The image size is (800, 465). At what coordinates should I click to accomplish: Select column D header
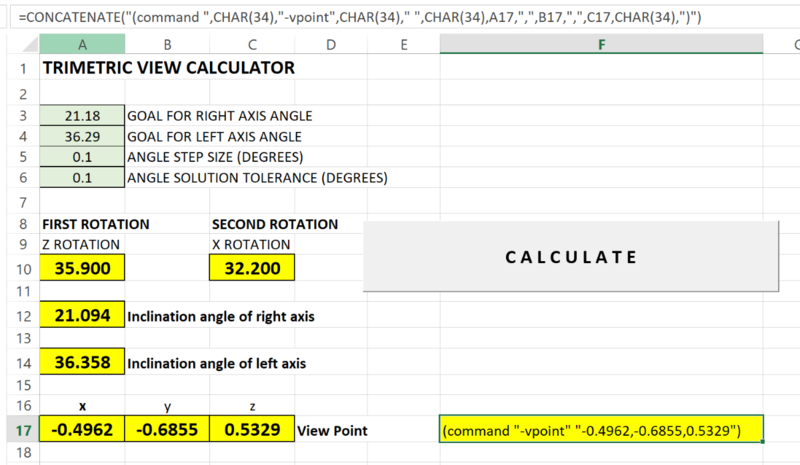331,44
